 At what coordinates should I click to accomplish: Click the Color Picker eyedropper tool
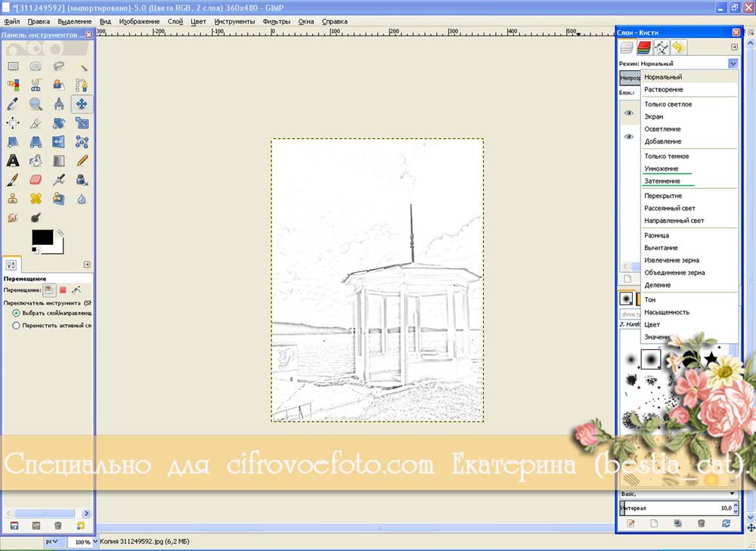(x=13, y=104)
